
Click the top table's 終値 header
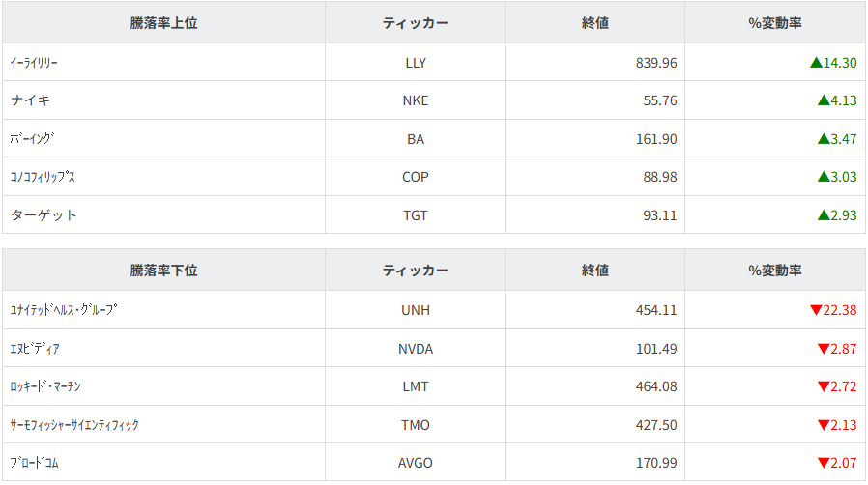595,23
